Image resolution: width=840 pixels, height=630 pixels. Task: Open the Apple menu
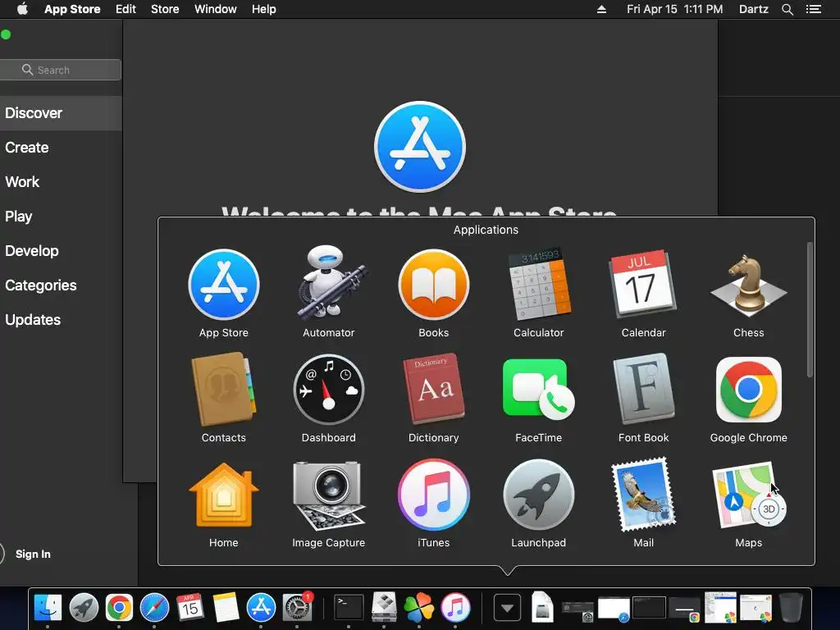pos(22,9)
